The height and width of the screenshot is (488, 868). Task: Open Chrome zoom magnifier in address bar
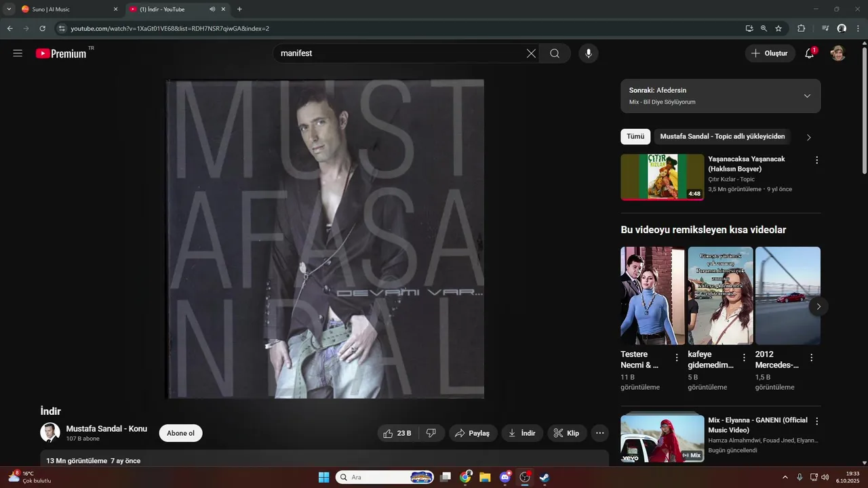tap(764, 28)
